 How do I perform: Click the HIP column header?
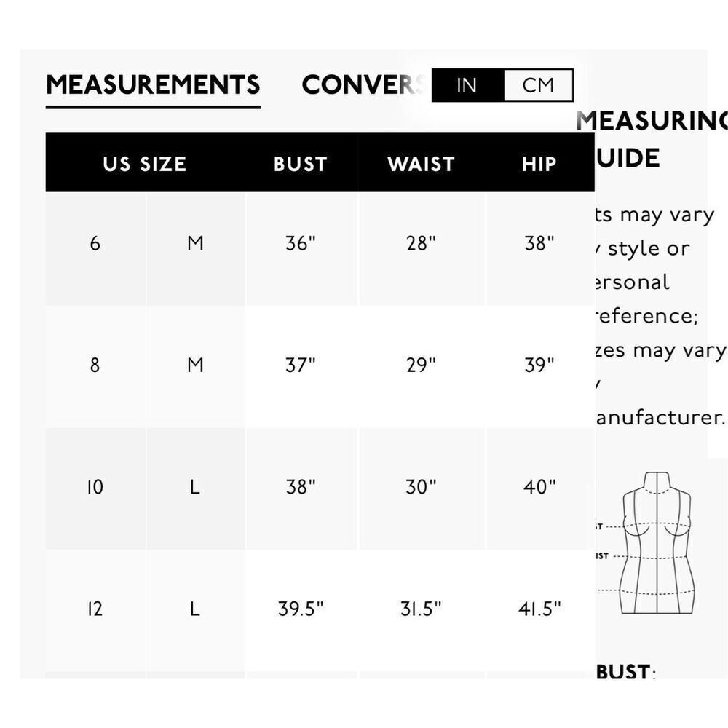539,164
